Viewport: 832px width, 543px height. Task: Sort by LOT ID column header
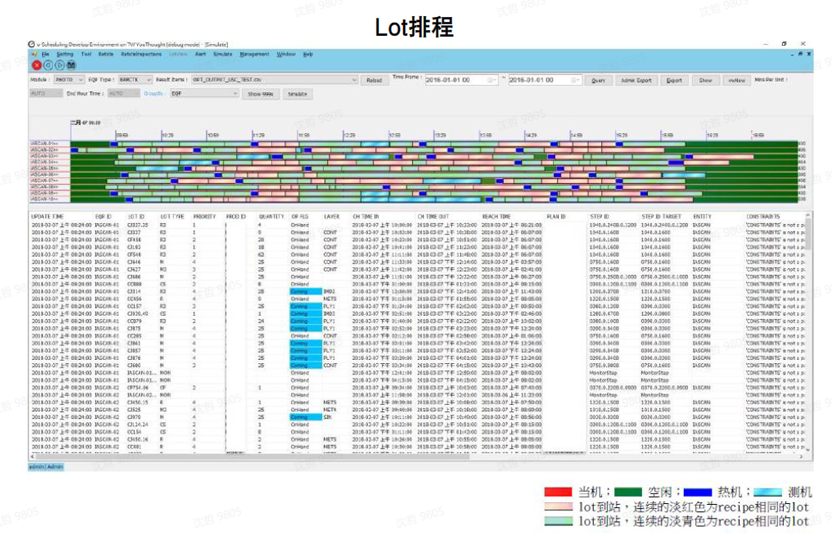tap(136, 217)
